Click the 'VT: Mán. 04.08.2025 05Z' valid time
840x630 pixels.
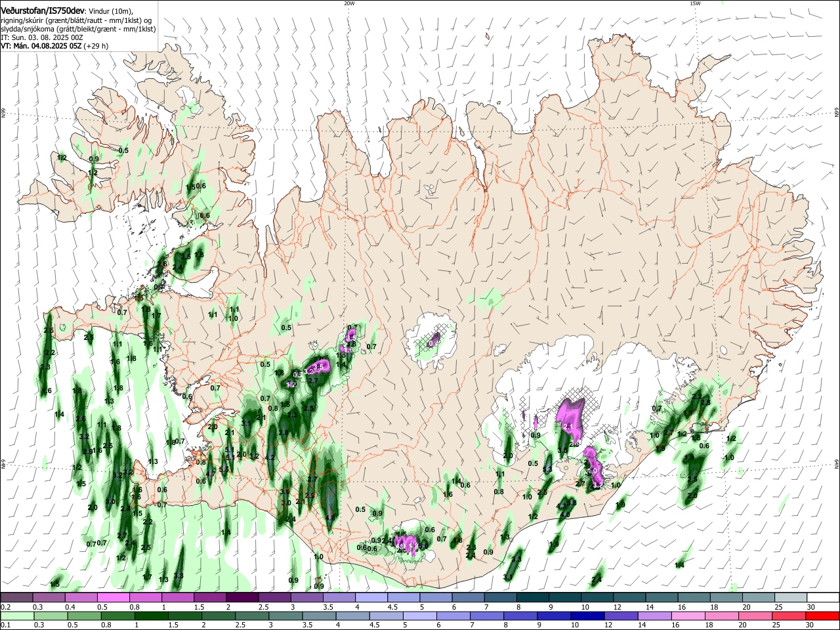[41, 46]
